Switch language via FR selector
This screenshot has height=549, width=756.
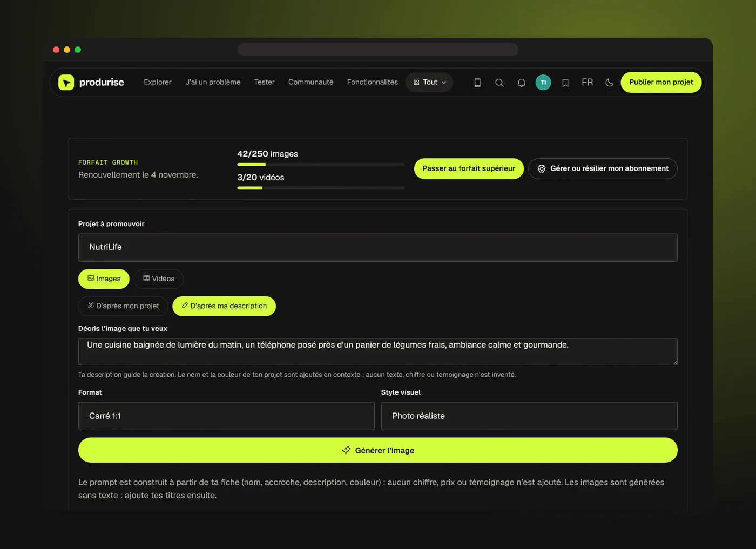tap(588, 82)
